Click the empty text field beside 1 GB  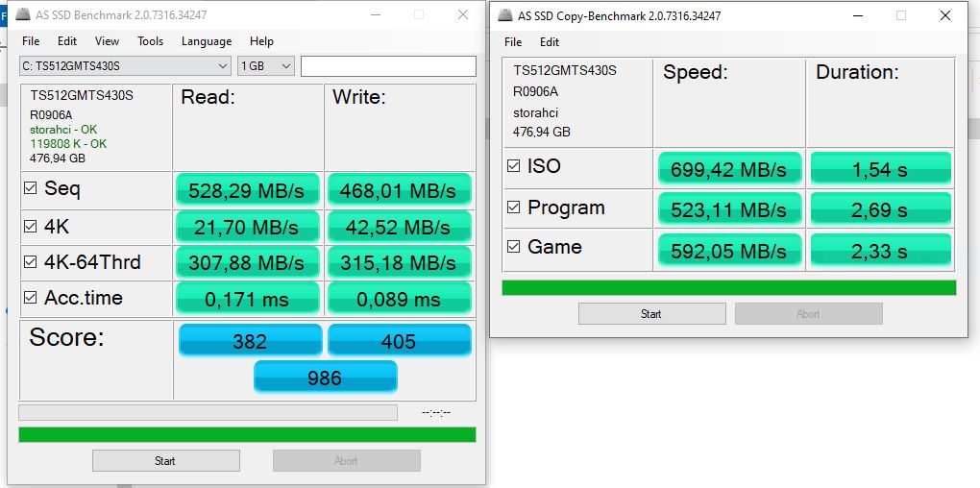(x=388, y=66)
